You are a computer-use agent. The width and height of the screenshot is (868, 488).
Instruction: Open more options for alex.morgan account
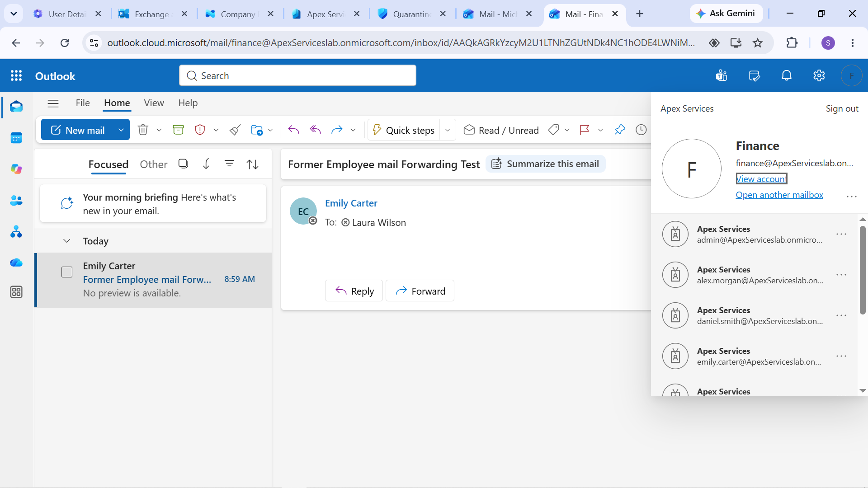tap(841, 275)
